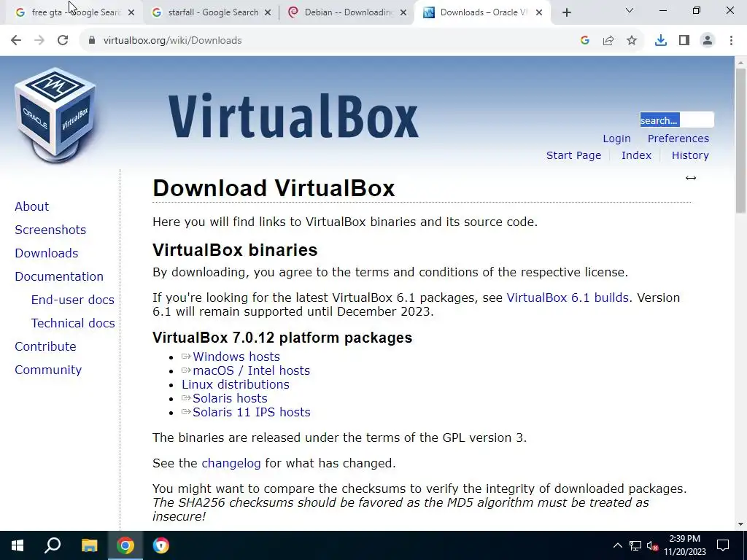Open the Windows Start menu
747x560 pixels.
[18, 545]
